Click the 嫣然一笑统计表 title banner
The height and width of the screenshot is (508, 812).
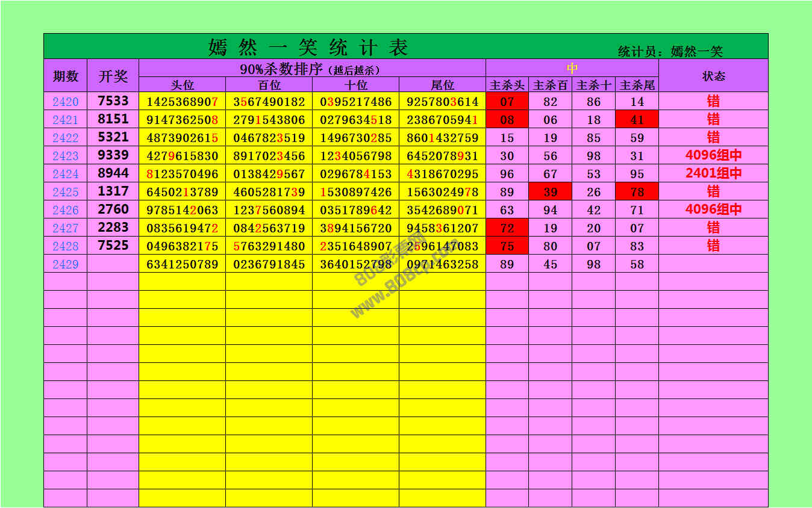coord(308,47)
